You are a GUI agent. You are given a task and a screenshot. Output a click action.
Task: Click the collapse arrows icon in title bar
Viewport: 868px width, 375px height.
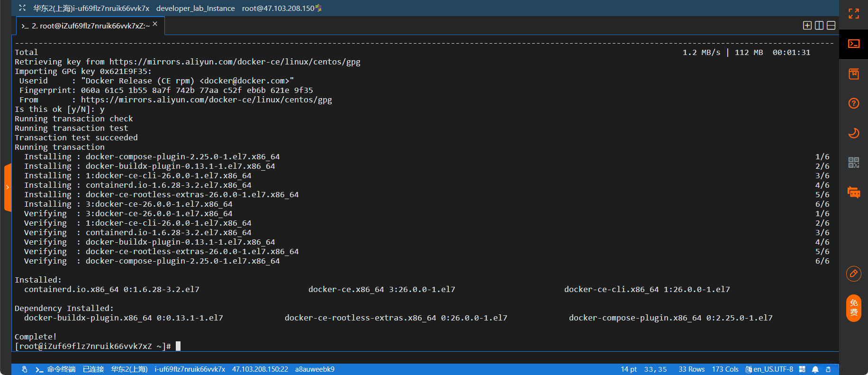coord(22,8)
